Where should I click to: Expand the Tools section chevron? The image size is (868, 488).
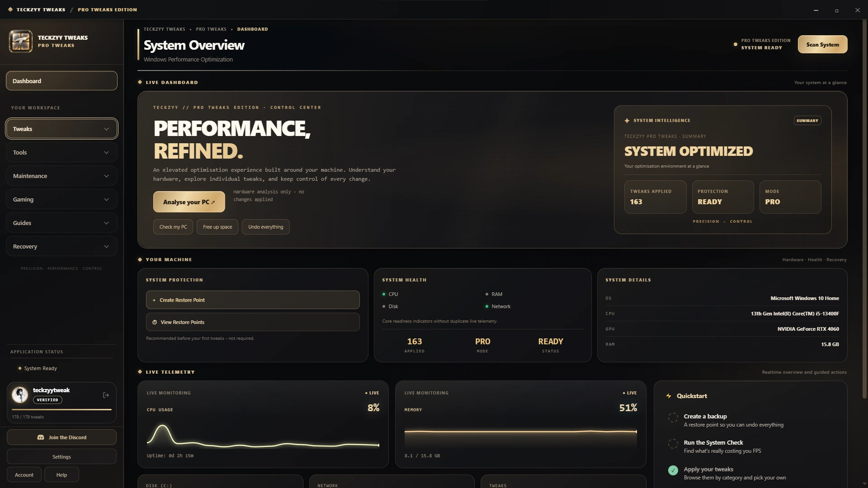pyautogui.click(x=106, y=153)
